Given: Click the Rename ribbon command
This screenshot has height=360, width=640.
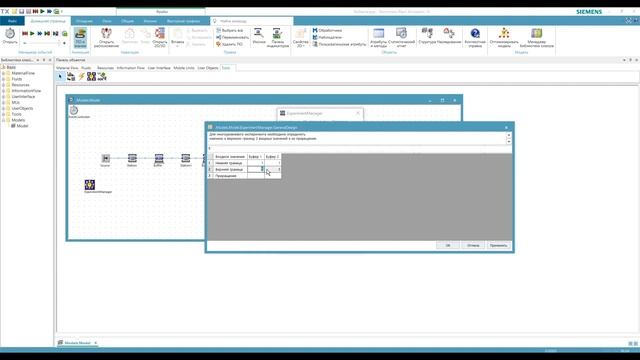Looking at the screenshot, I should (x=232, y=37).
